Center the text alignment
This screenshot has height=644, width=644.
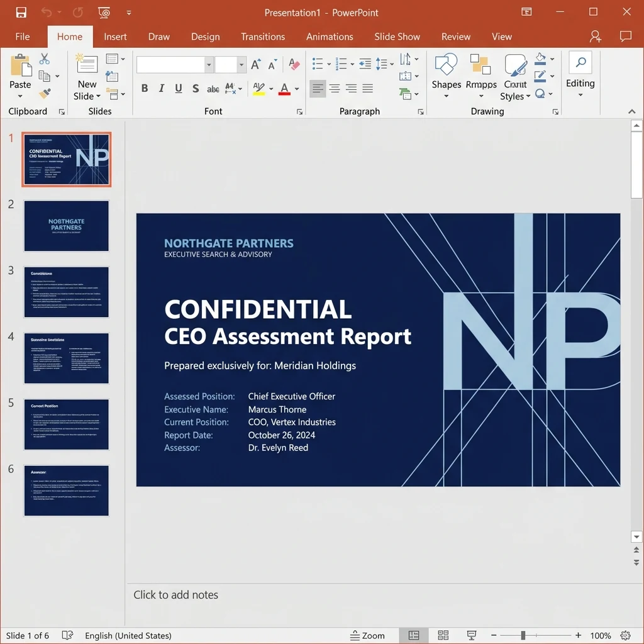pyautogui.click(x=335, y=88)
